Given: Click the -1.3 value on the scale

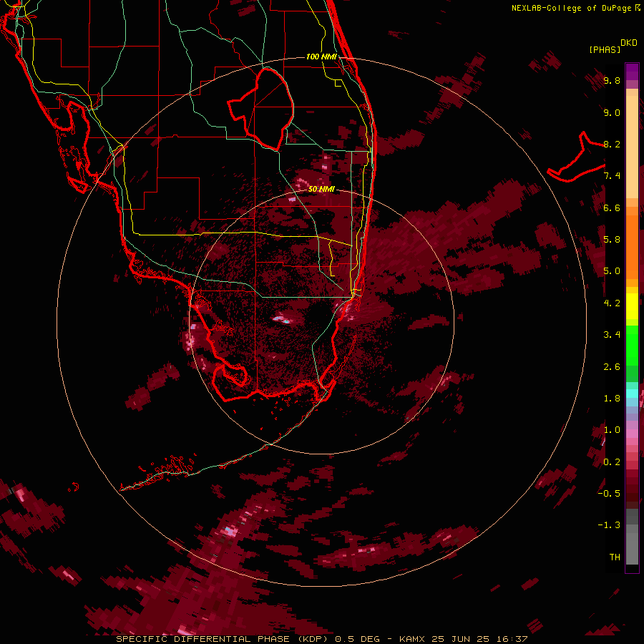Looking at the screenshot, I should [x=609, y=525].
